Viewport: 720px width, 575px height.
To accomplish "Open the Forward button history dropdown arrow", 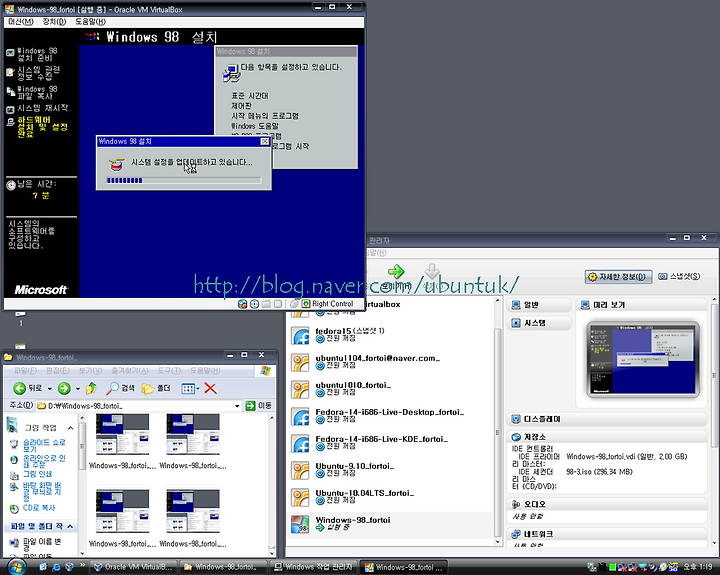I will 78,389.
